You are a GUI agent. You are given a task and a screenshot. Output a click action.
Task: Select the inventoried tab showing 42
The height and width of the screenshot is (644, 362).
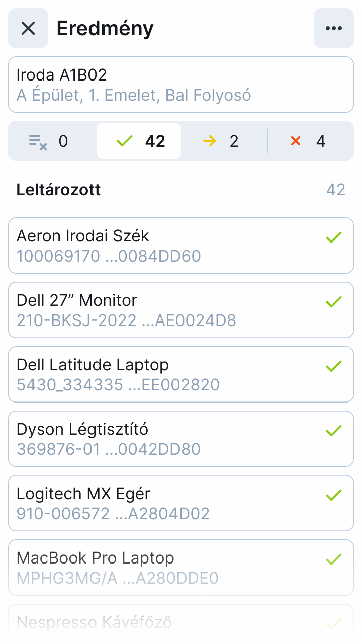coord(139,141)
